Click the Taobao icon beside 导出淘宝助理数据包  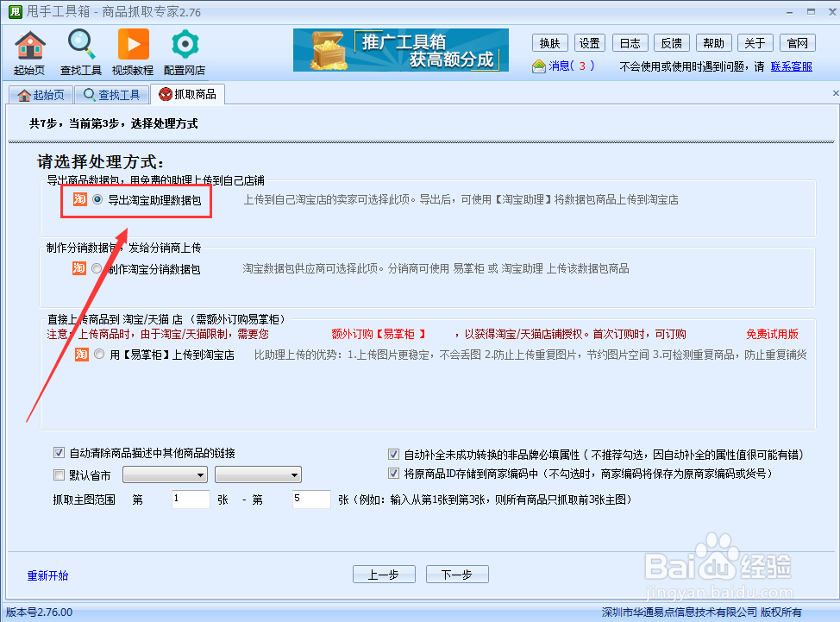click(80, 199)
